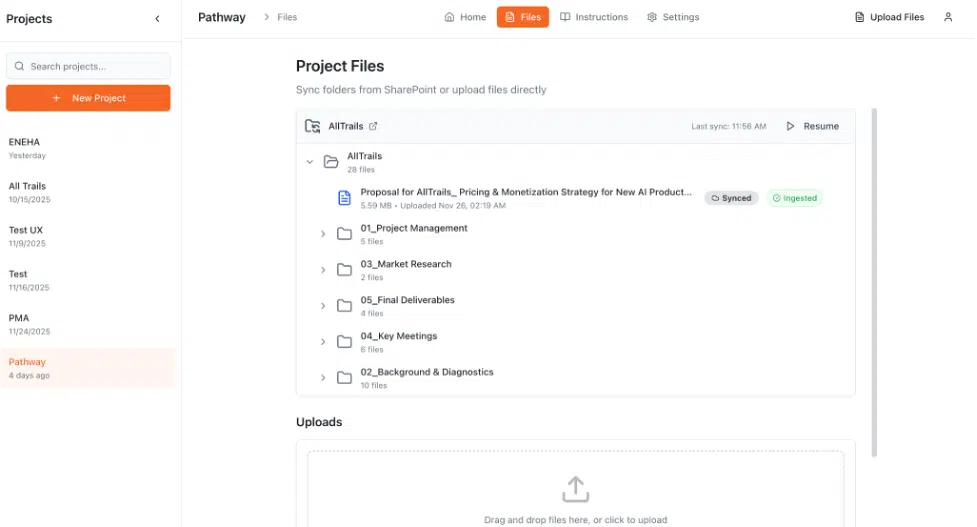
Task: Click the user profile icon
Action: click(x=948, y=17)
